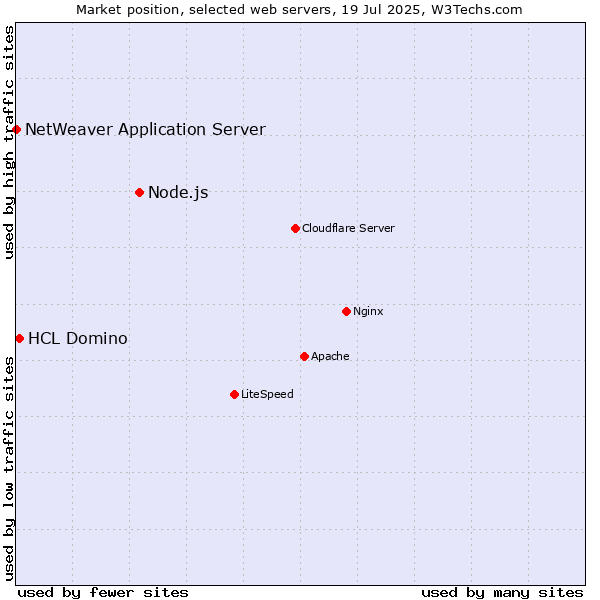Click the Node.js red data point

click(140, 192)
